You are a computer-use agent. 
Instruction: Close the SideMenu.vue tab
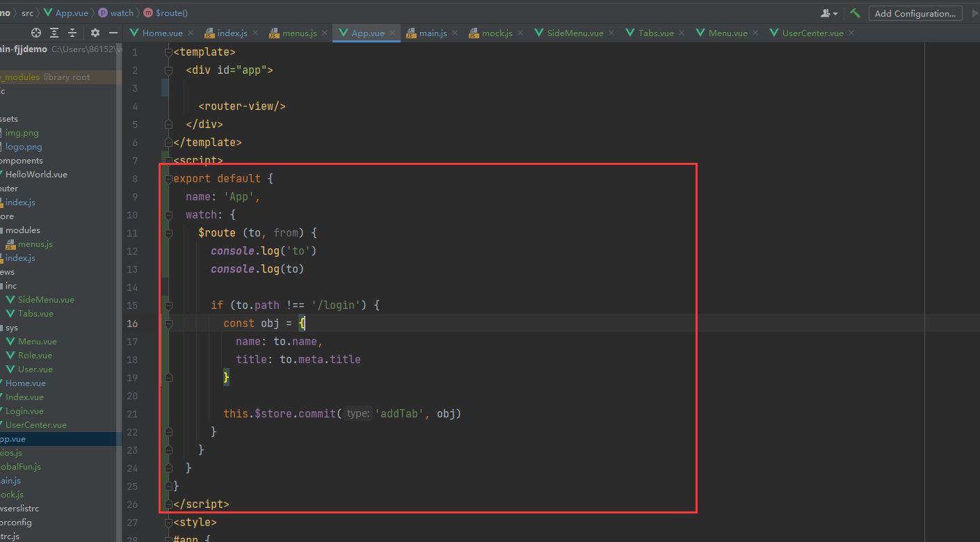611,33
